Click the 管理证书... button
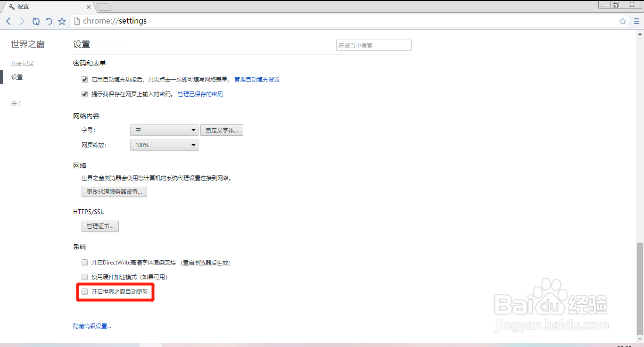Image resolution: width=644 pixels, height=347 pixels. (100, 226)
